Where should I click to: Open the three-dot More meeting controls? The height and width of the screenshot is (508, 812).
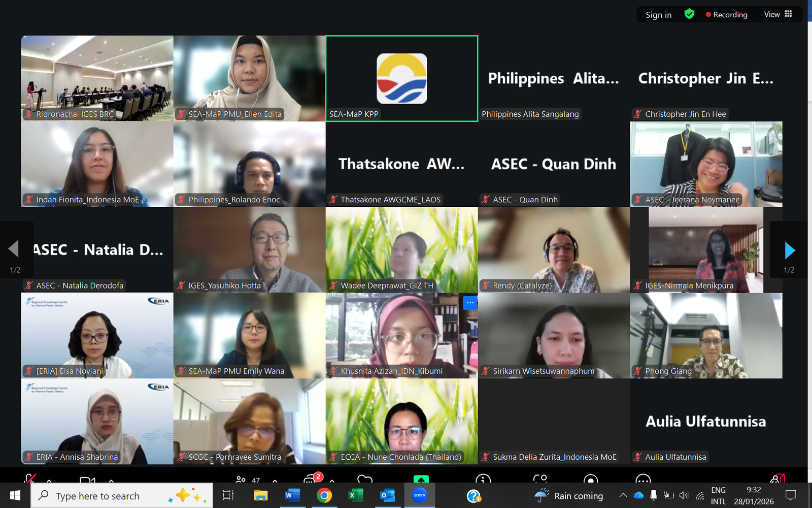click(642, 479)
